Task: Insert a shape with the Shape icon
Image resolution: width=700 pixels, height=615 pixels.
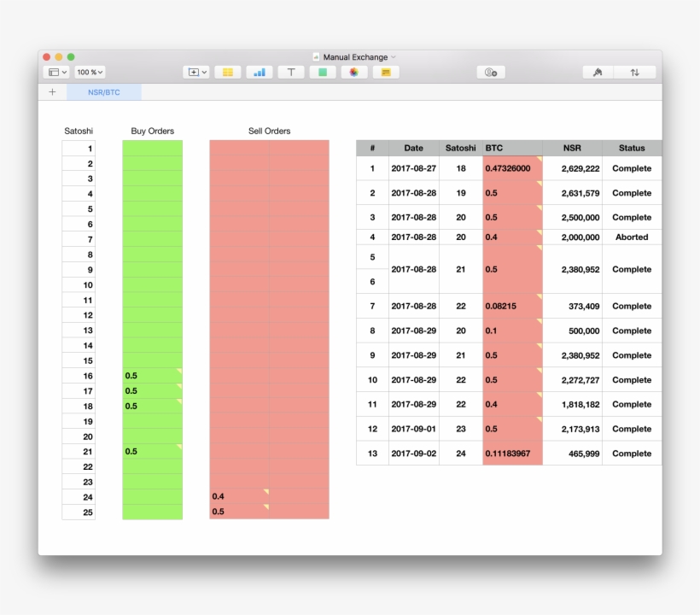Action: click(x=323, y=73)
